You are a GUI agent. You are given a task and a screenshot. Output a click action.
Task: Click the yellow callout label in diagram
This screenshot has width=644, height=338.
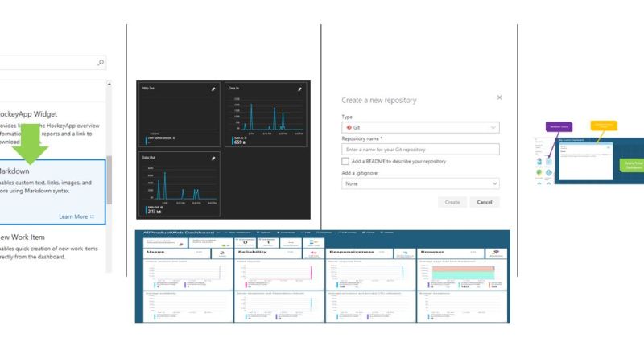603,126
